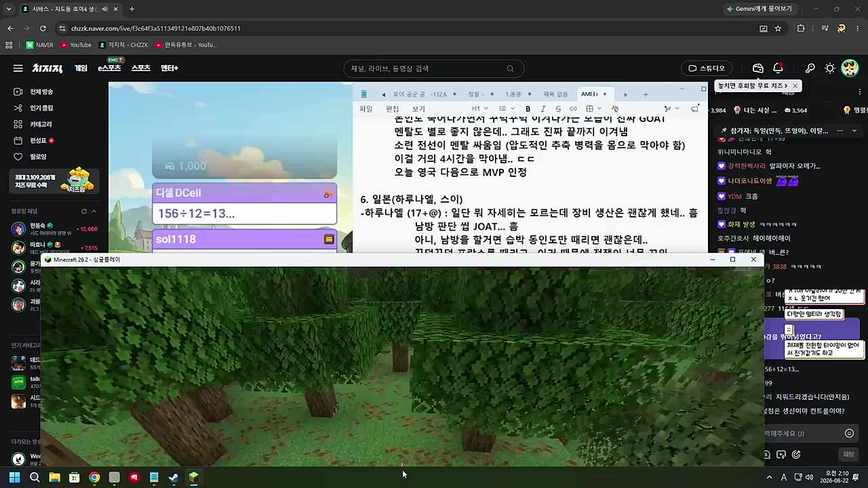
Task: Open the NAVER bookmark
Action: (39, 45)
